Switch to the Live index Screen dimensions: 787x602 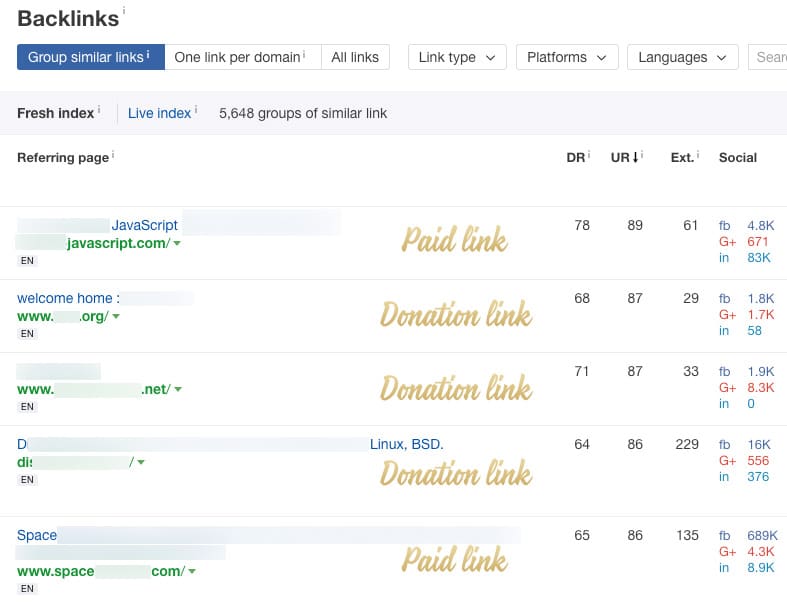tap(160, 113)
